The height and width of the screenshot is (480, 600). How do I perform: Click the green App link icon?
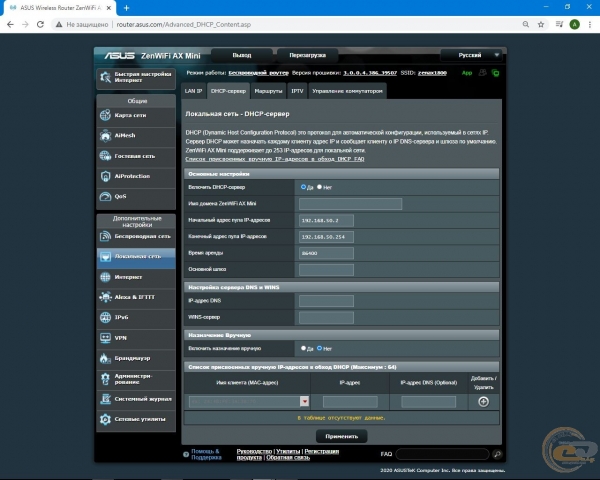(467, 73)
